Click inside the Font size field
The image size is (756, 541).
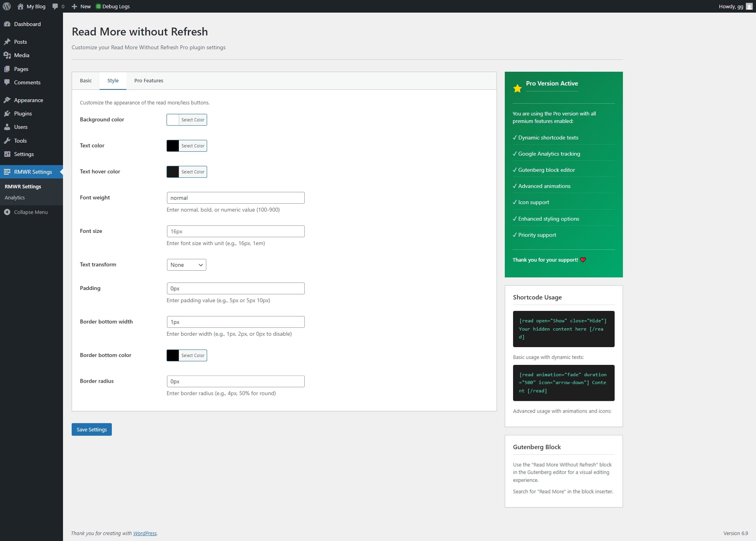(x=235, y=231)
